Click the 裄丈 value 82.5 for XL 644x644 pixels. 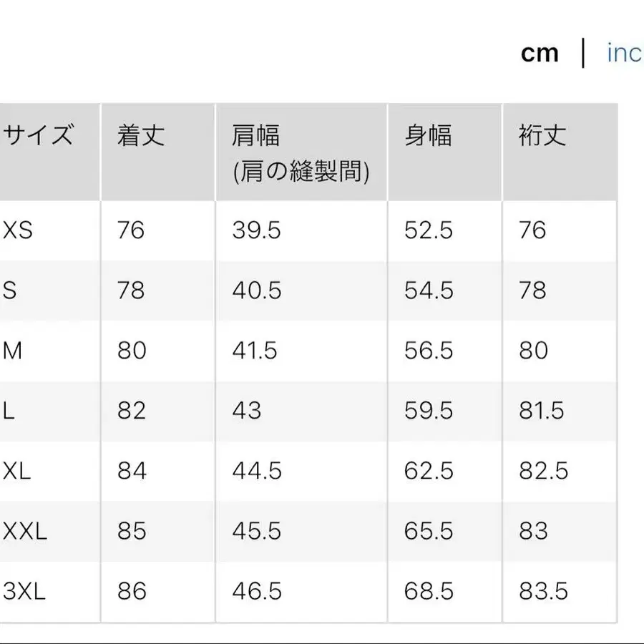click(x=544, y=471)
